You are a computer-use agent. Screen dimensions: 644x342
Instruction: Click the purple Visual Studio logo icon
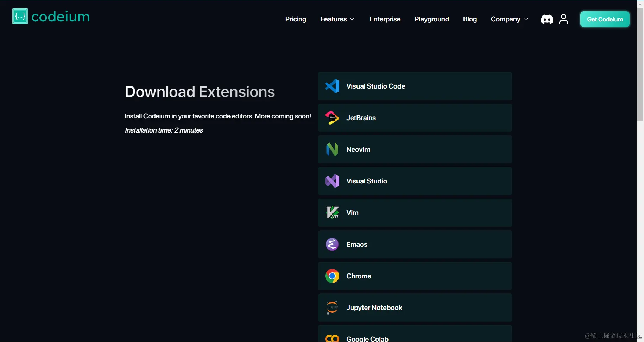tap(332, 181)
